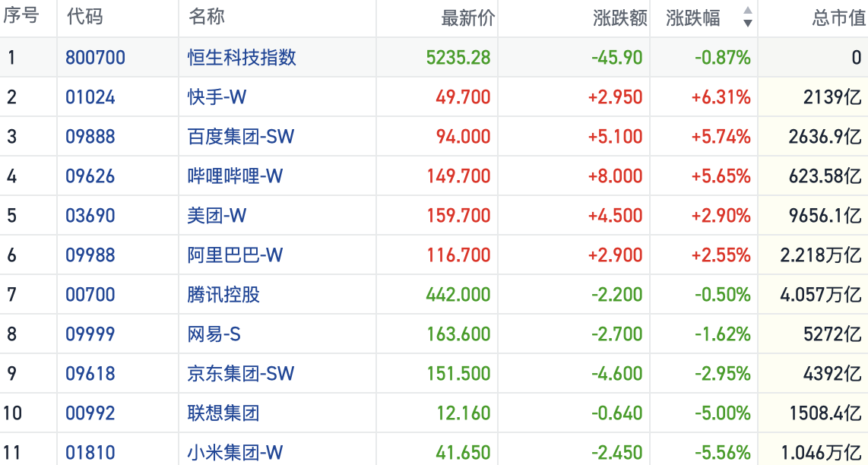
Task: Select the 49.700 price for 快手-W
Action: pos(464,97)
